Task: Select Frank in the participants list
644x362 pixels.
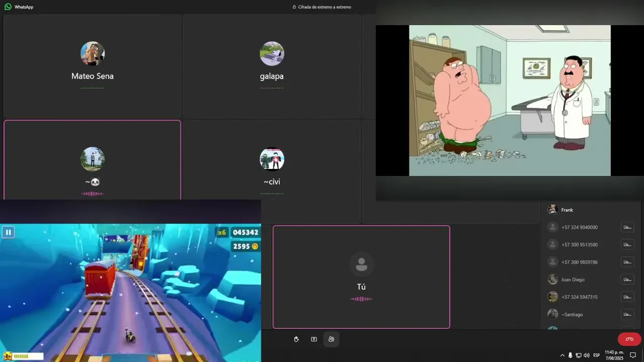Action: [x=591, y=210]
